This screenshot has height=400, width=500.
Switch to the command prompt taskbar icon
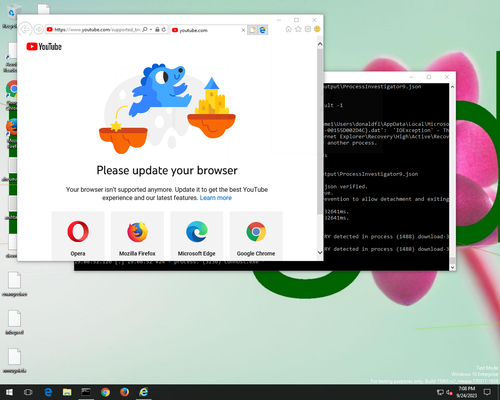pos(86,392)
